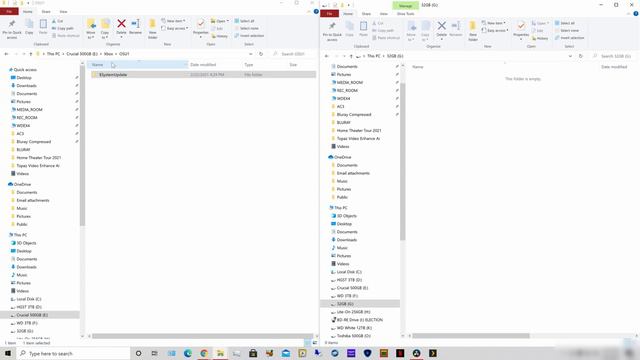Image resolution: width=640 pixels, height=360 pixels.
Task: Click the Help icon in the left window
Action: click(x=316, y=11)
